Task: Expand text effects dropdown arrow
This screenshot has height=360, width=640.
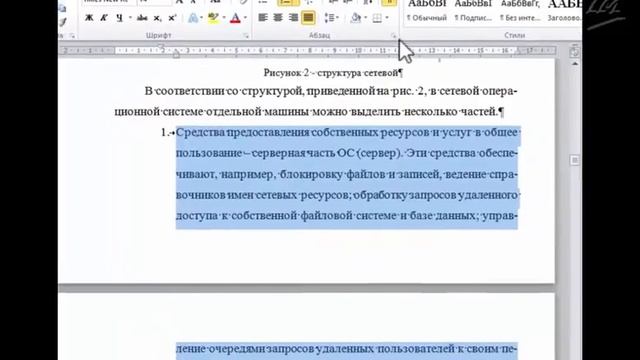Action: point(202,18)
